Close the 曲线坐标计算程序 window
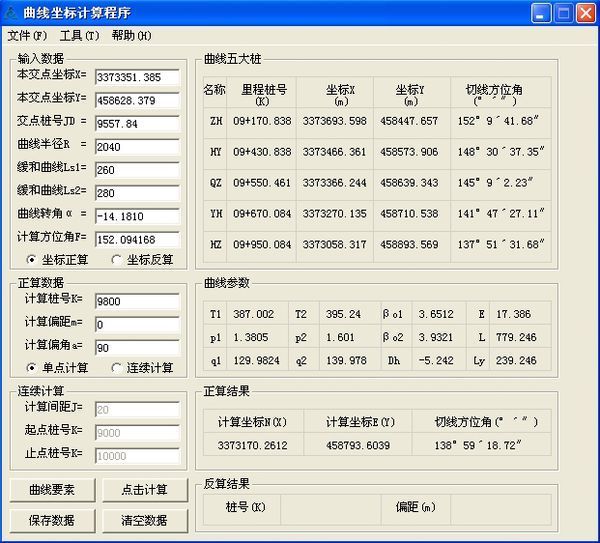This screenshot has width=600, height=543. 586,13
